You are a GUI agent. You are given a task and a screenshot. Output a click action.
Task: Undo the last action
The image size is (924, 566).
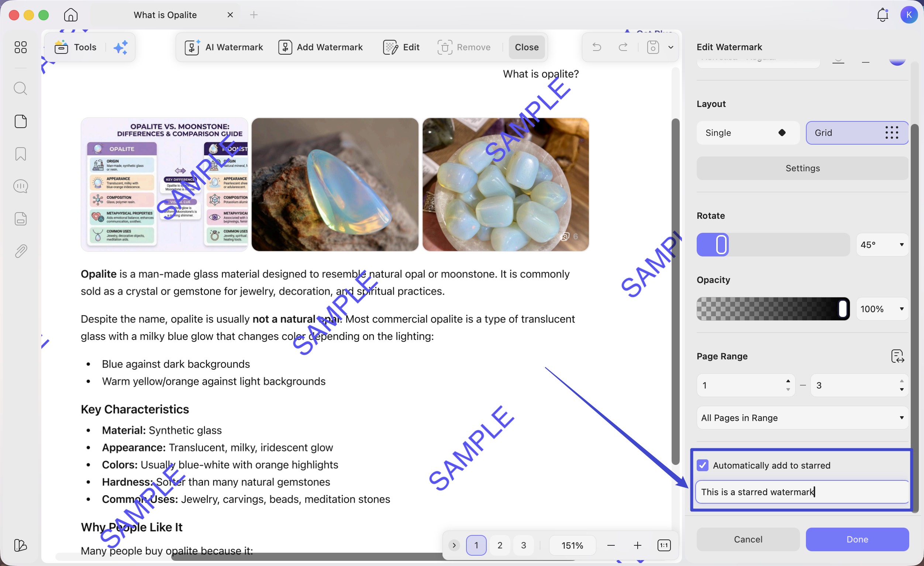click(597, 47)
